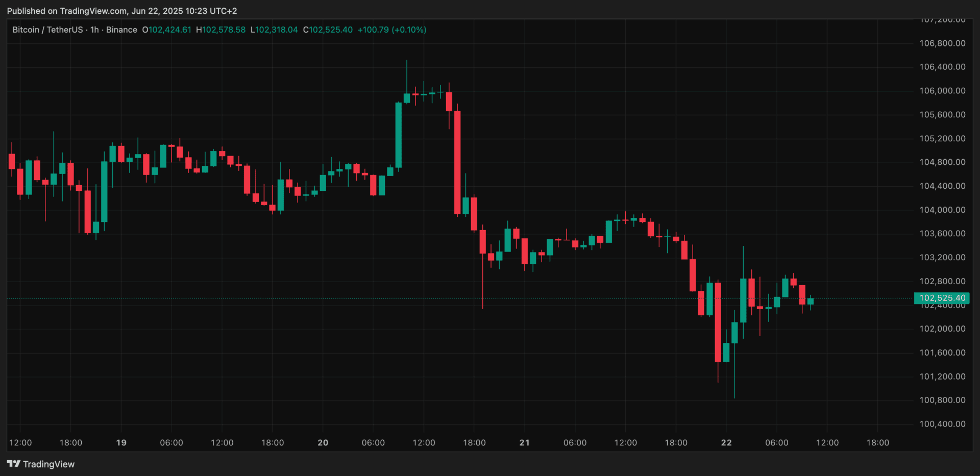Select the open value O102,424.61

167,30
